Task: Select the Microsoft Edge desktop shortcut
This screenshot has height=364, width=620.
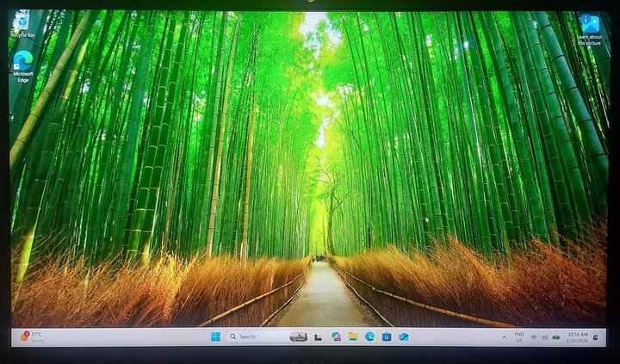Action: (x=23, y=66)
